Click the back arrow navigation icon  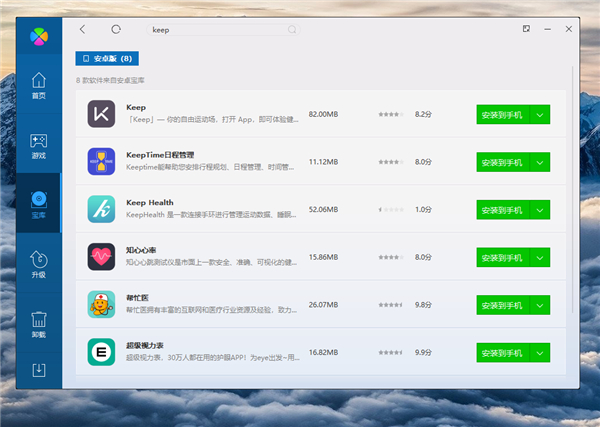(x=83, y=29)
